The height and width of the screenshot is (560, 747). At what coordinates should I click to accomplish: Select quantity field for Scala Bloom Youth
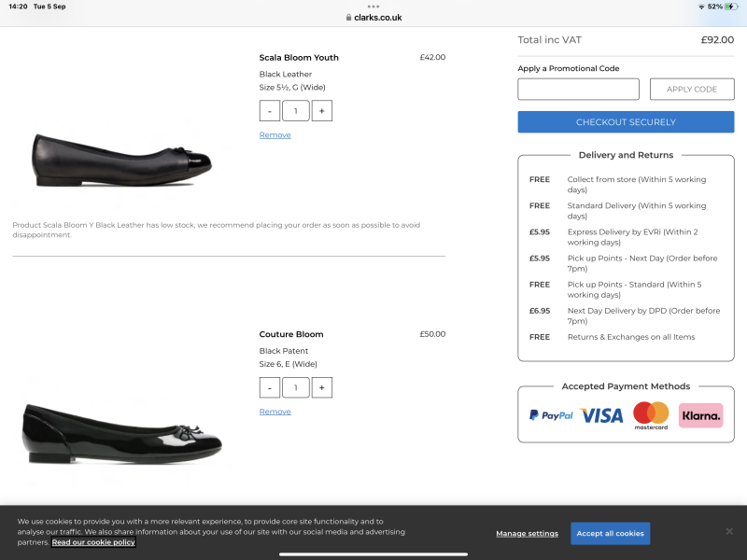pyautogui.click(x=296, y=111)
